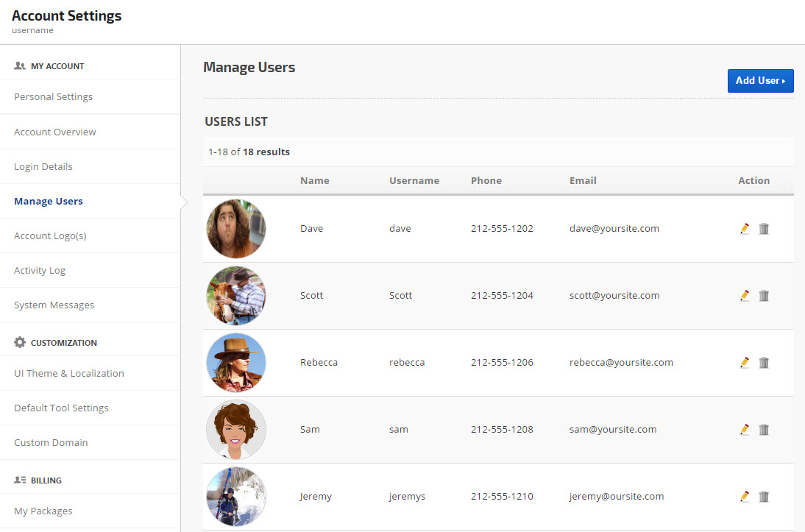The height and width of the screenshot is (532, 805).
Task: Open the Activity Log section
Action: pos(40,271)
